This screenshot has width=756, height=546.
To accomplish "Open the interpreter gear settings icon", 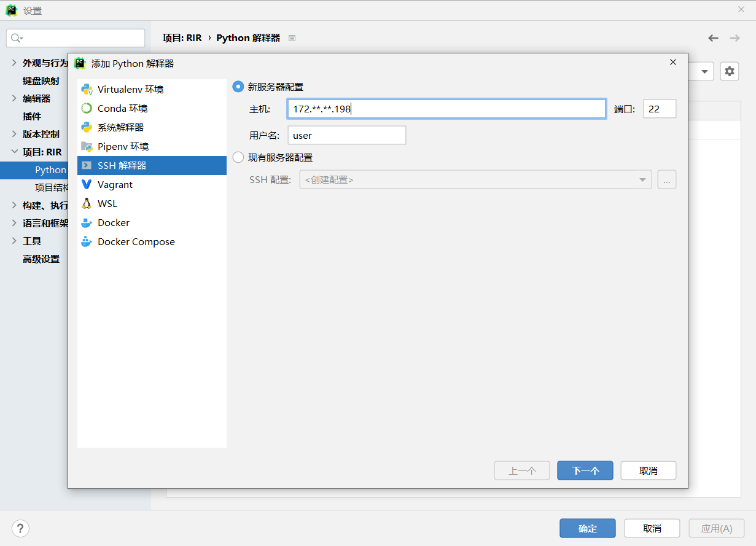I will (729, 71).
